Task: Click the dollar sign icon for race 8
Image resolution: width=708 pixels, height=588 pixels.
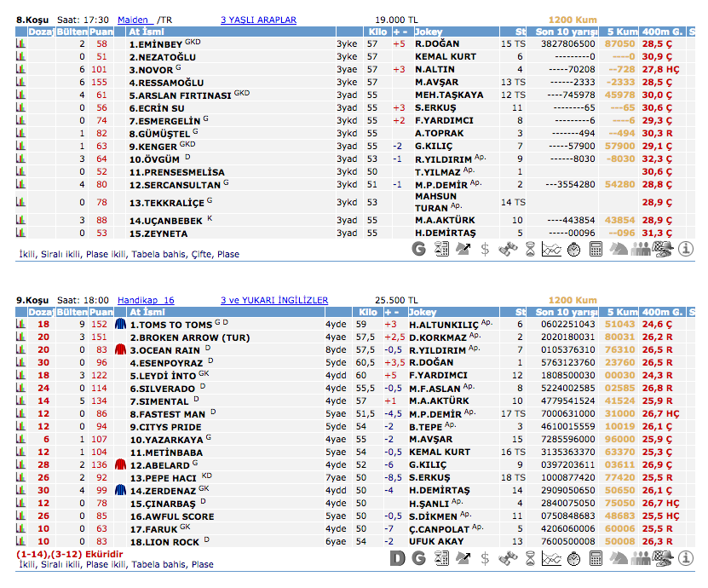Action: (485, 249)
